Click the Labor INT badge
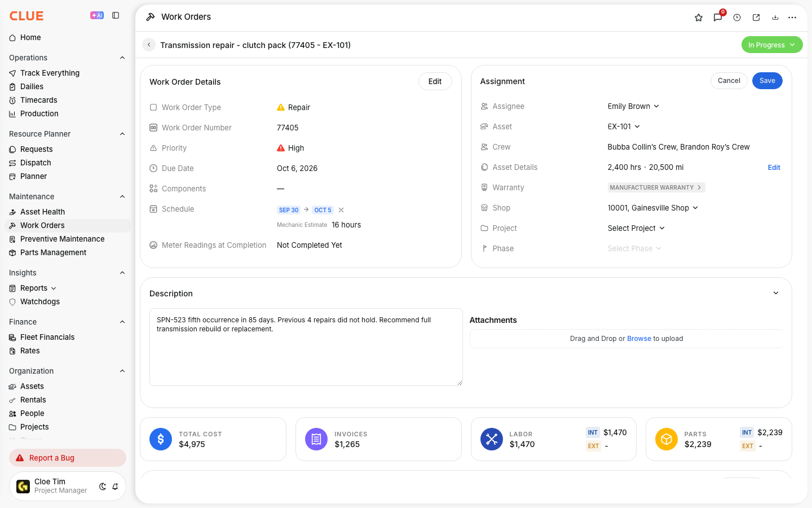 [x=593, y=432]
